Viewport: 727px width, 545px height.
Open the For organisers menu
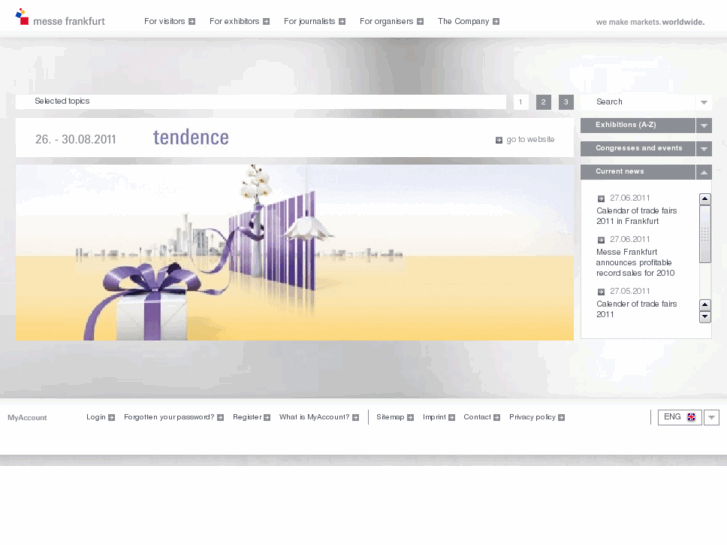click(x=386, y=21)
